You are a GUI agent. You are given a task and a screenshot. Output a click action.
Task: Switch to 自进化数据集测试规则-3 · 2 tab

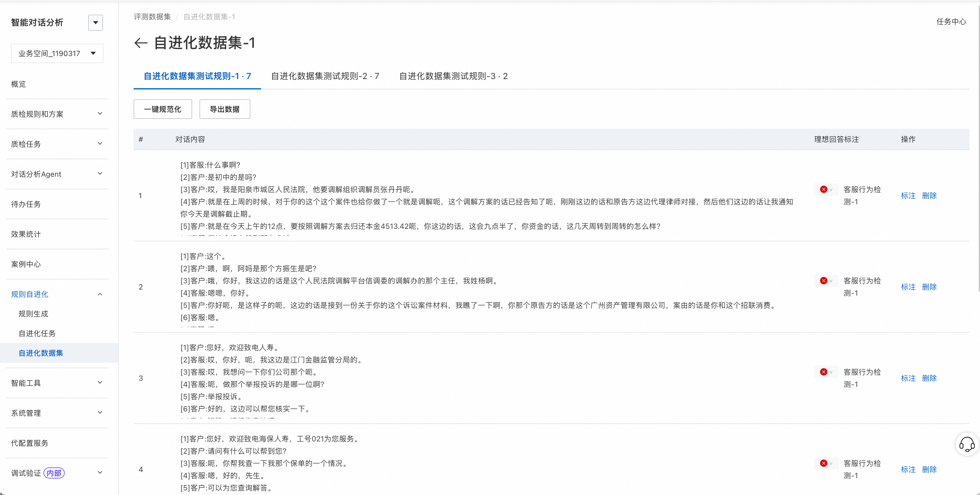(x=453, y=76)
